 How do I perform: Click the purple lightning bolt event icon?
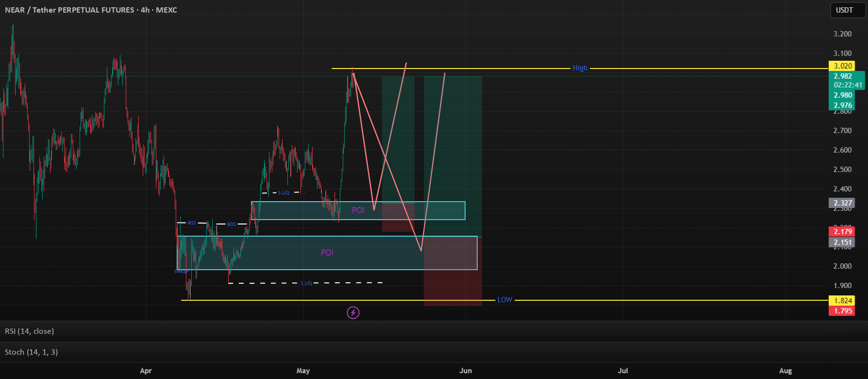pos(353,313)
